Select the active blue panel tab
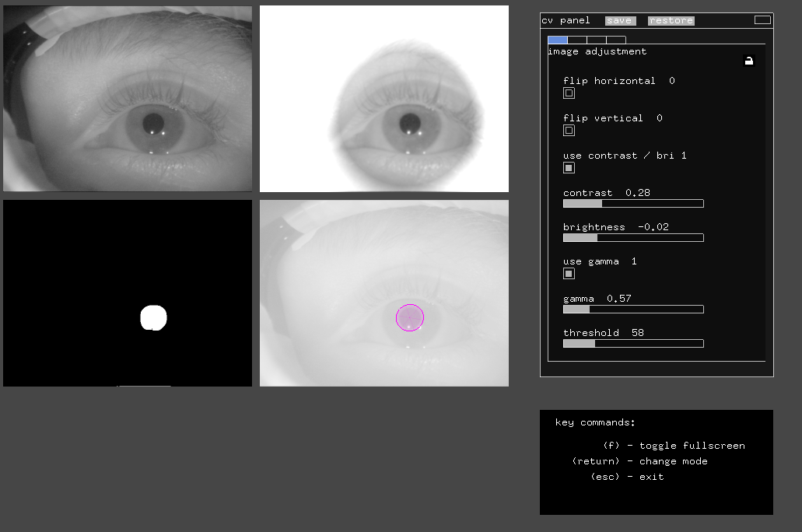Viewport: 802px width, 532px height. coord(556,39)
